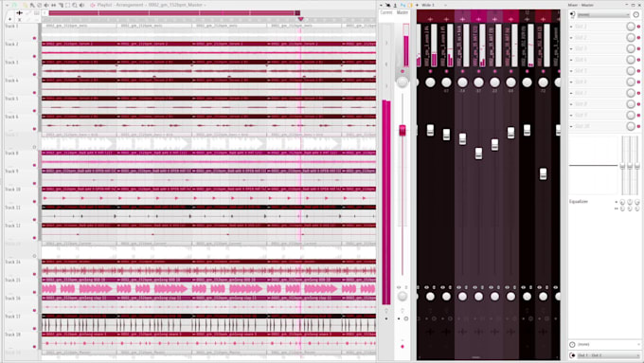The image size is (644, 363).
Task: Mute Track 2 with its dot
Action: pyautogui.click(x=34, y=56)
